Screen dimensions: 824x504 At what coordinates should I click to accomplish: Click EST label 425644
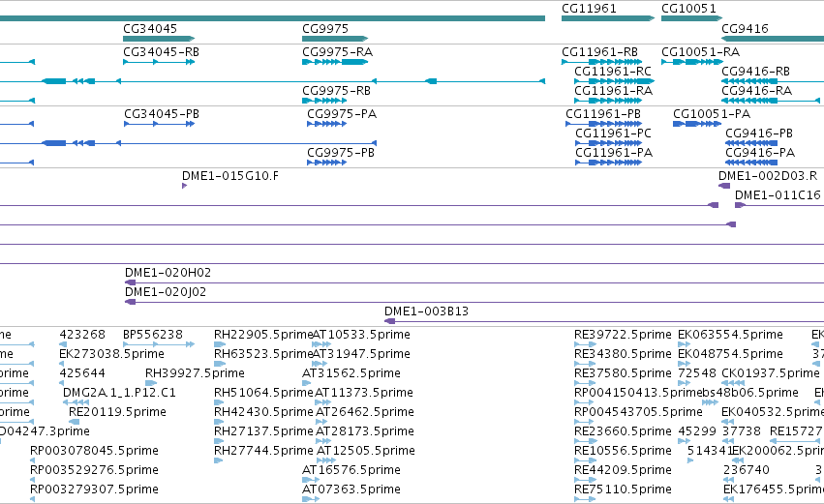pos(82,373)
